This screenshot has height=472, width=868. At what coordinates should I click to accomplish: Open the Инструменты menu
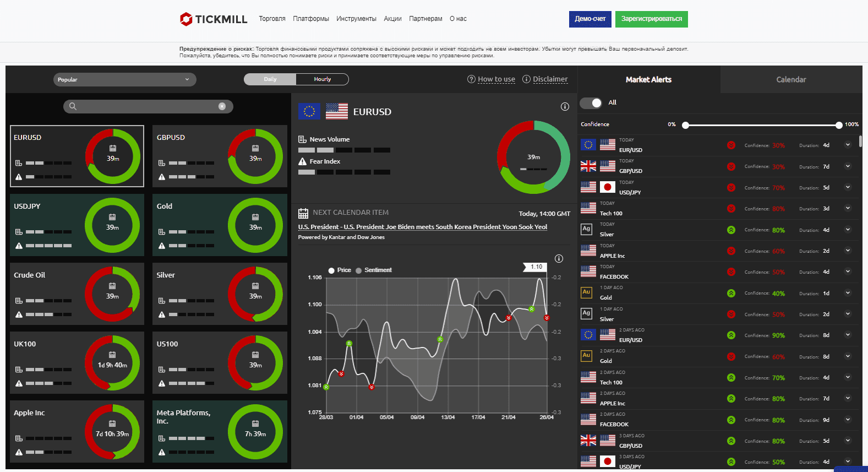pos(357,19)
